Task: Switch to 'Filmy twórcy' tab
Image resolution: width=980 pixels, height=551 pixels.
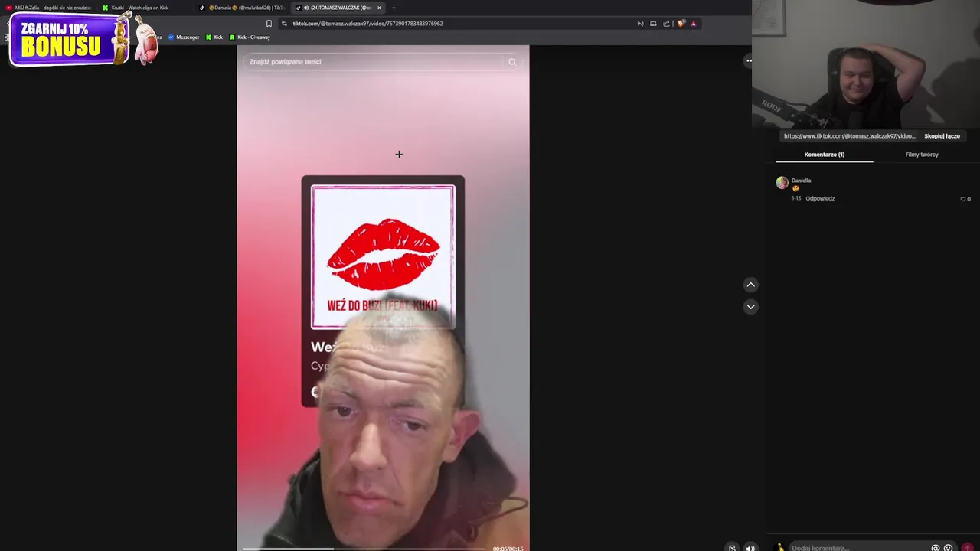Action: tap(922, 155)
